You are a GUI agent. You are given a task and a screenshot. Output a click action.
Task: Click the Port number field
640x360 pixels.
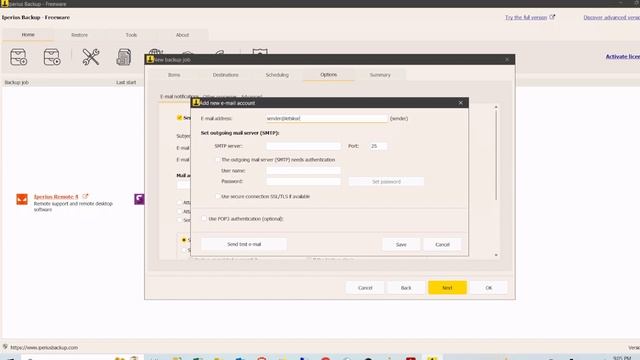pos(378,146)
